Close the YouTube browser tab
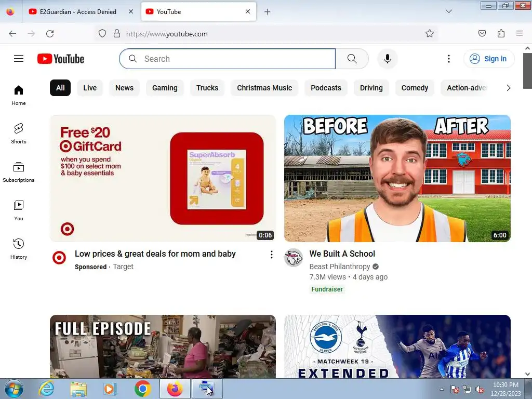 point(248,11)
